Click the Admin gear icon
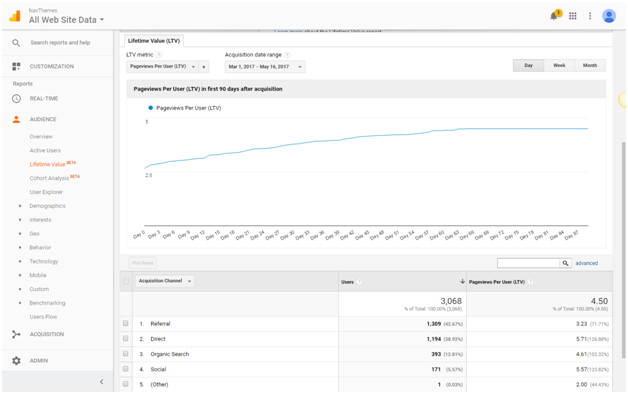Image resolution: width=628 pixels, height=394 pixels. tap(16, 360)
